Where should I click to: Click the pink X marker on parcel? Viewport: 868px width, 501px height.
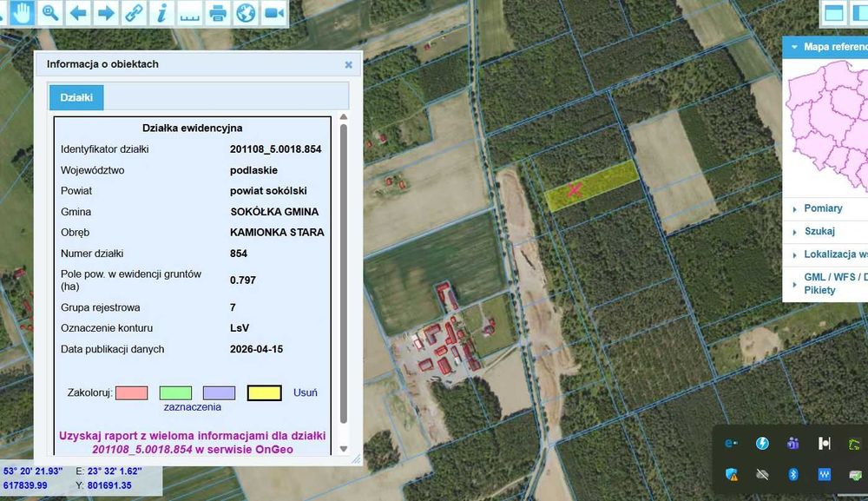[574, 189]
